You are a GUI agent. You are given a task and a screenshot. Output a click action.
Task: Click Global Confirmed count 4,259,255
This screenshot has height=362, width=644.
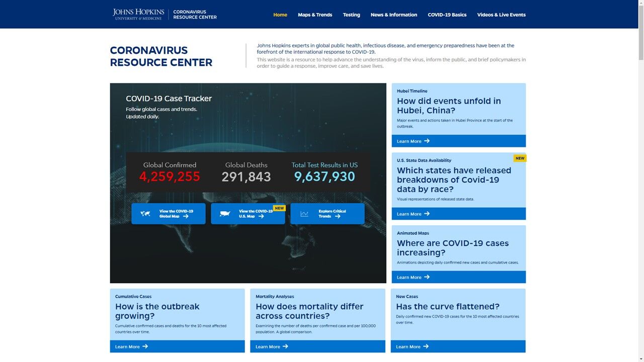point(170,177)
